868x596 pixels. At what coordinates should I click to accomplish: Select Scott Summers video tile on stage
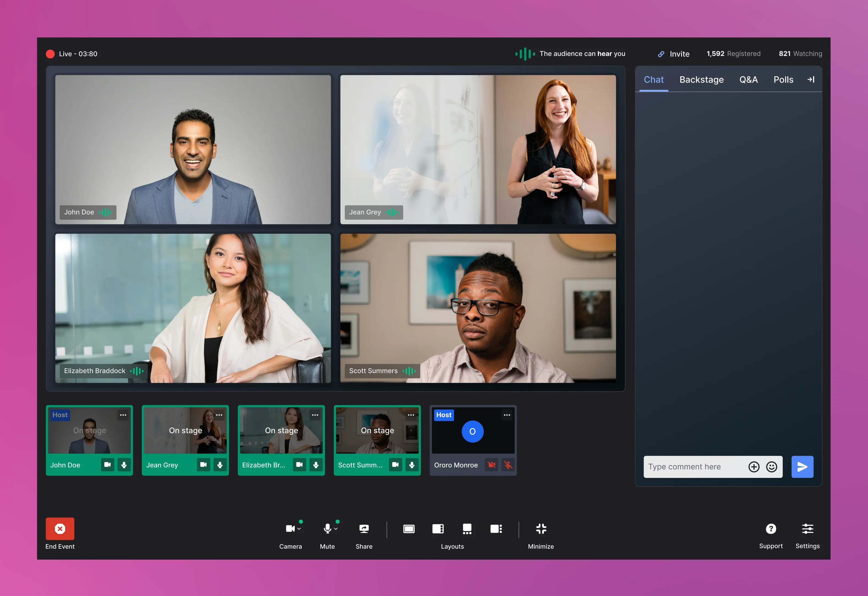tap(478, 308)
